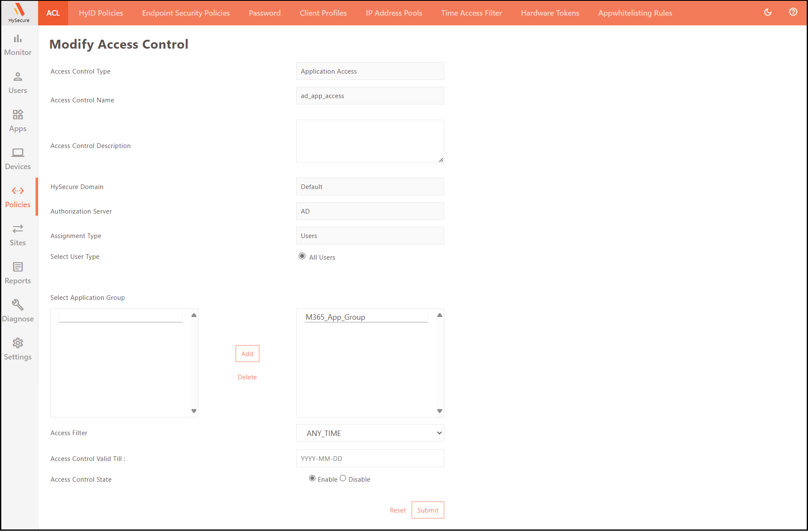Choose Enable for Access Control State
This screenshot has width=808, height=532.
[312, 478]
